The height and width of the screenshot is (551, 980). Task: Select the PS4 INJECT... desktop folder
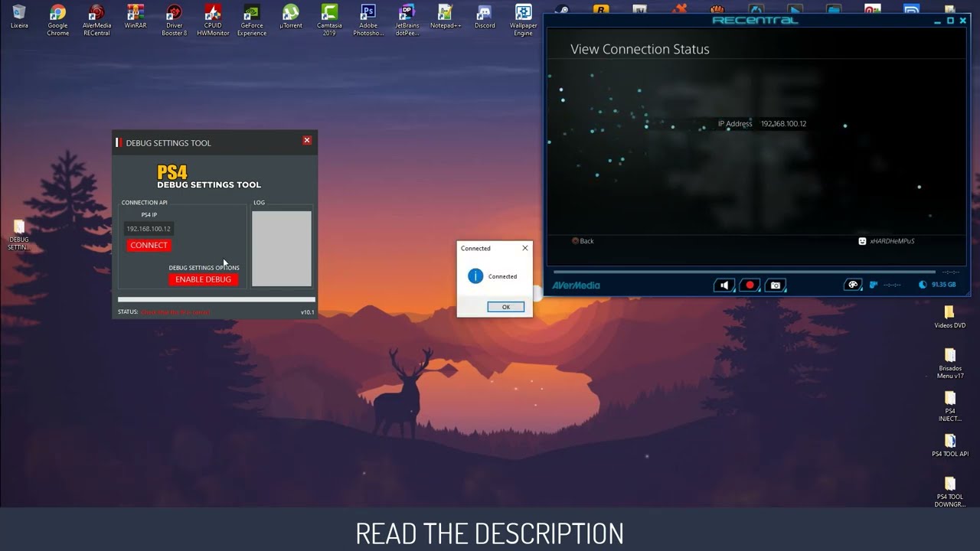[x=950, y=406]
